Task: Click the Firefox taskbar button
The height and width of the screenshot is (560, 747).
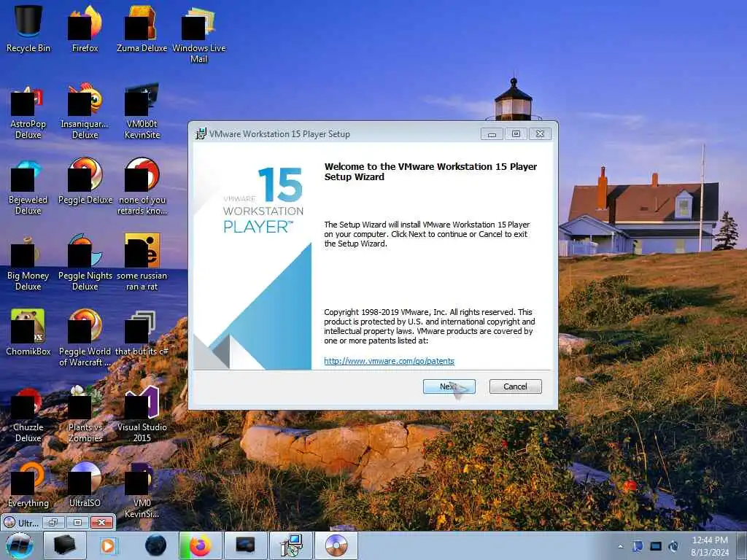Action: pyautogui.click(x=201, y=545)
